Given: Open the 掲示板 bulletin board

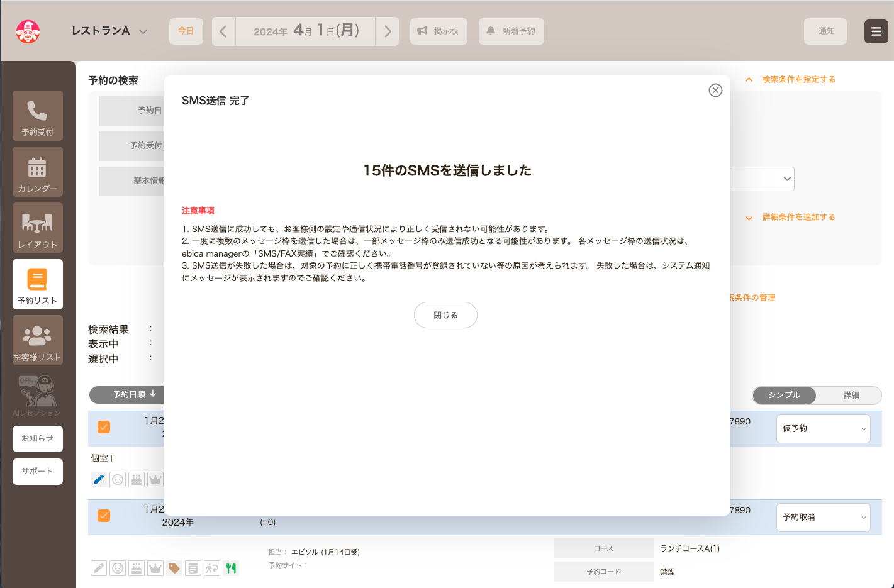Looking at the screenshot, I should pyautogui.click(x=439, y=31).
